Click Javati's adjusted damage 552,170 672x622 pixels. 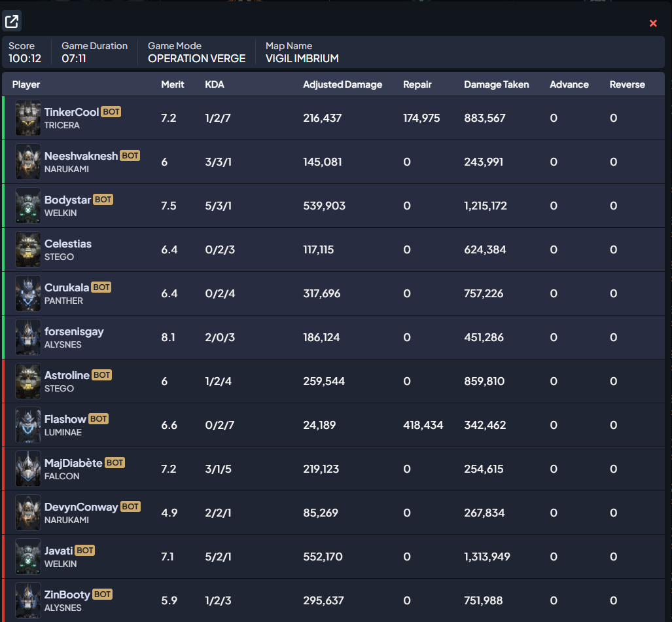coord(323,557)
